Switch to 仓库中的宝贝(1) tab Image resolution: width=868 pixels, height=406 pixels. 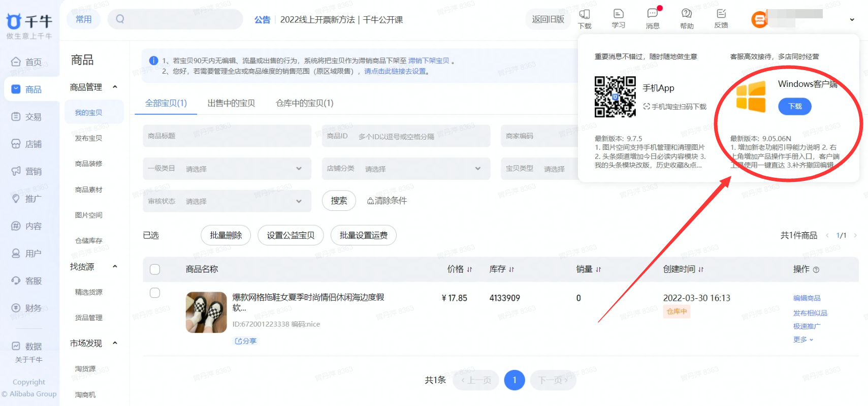[x=305, y=103]
